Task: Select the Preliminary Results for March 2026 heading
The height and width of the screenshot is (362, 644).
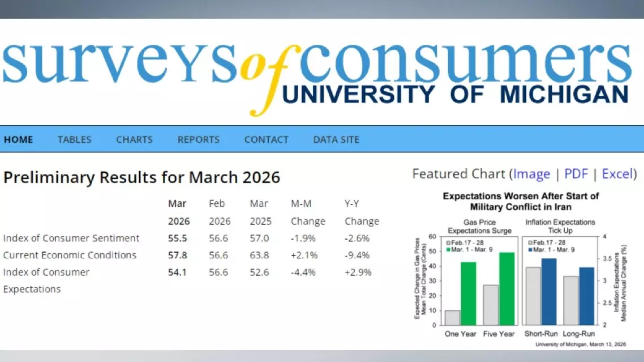Action: tap(141, 177)
